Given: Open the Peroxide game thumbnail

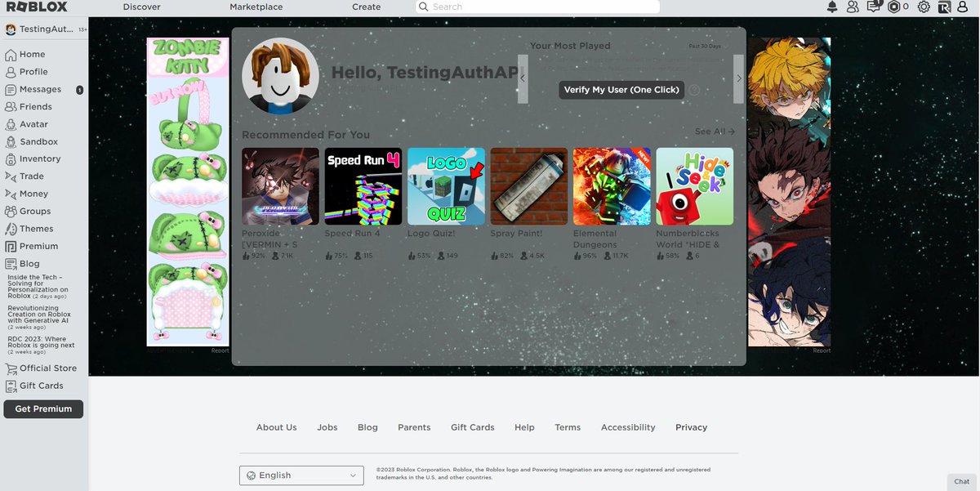Looking at the screenshot, I should click(x=280, y=186).
